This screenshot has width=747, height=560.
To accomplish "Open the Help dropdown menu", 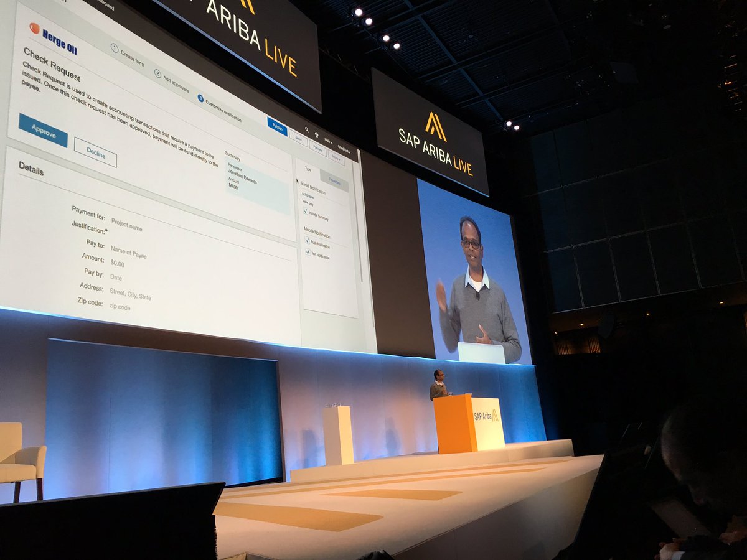I will tap(328, 141).
